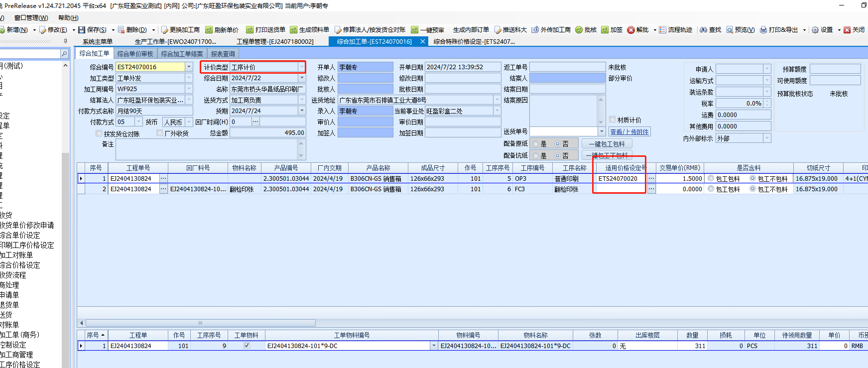This screenshot has height=368, width=868.
Task: Click the 更换加工商 toolbar icon
Action: click(x=165, y=30)
